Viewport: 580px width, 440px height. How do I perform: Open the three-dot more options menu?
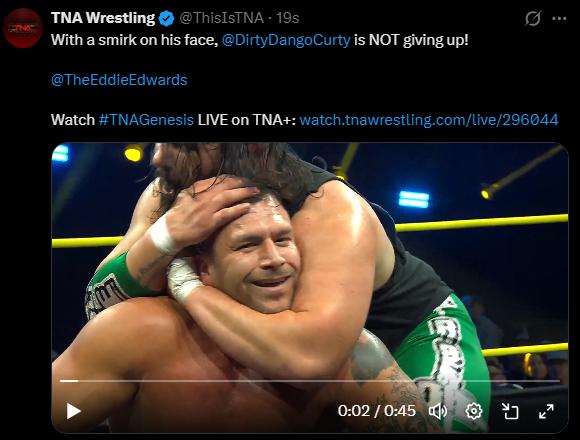559,18
